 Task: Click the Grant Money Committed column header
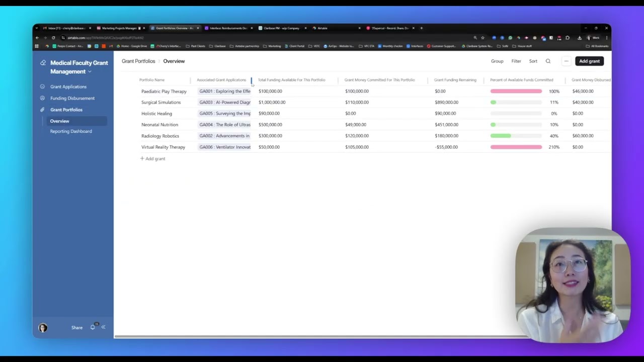point(379,80)
